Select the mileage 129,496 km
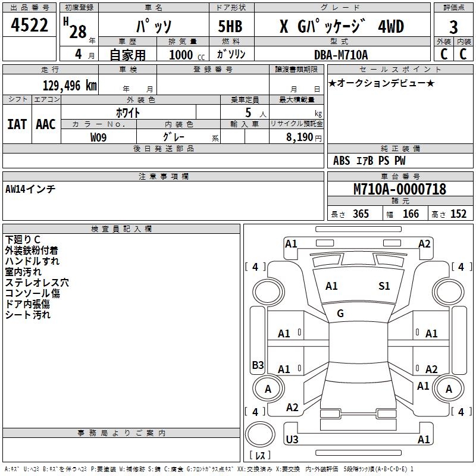The image size is (476, 476). (x=70, y=86)
